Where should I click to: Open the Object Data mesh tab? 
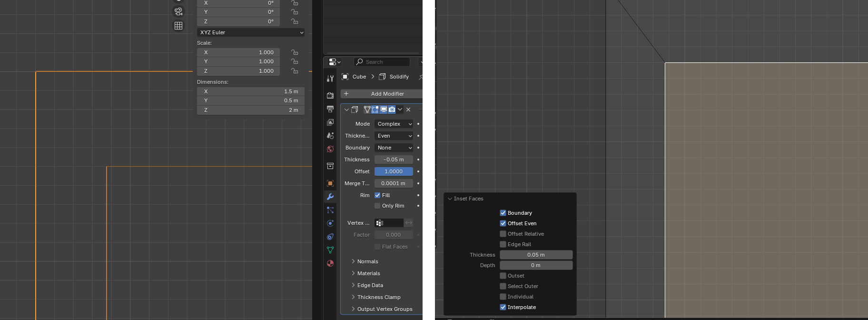330,250
